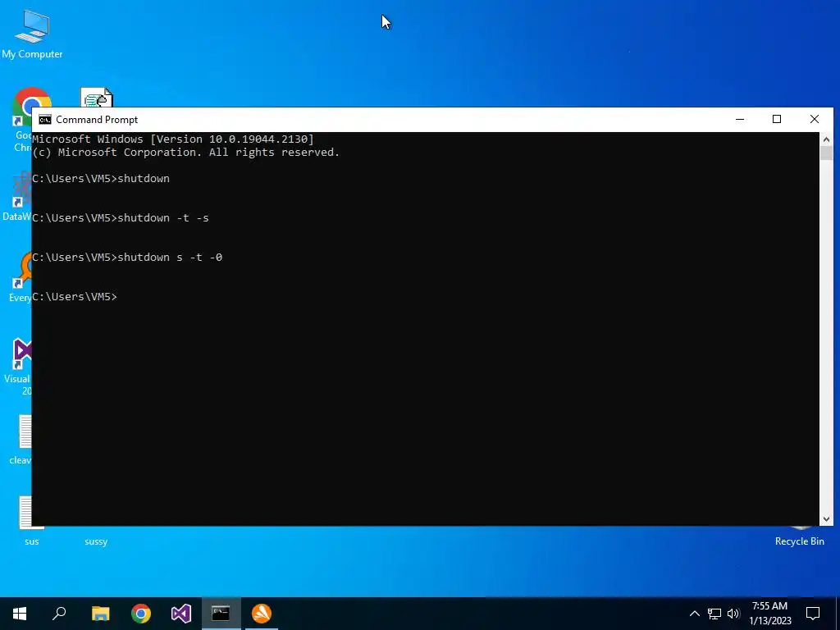Open Visual Studio from the taskbar
This screenshot has height=630, width=840.
coord(181,614)
